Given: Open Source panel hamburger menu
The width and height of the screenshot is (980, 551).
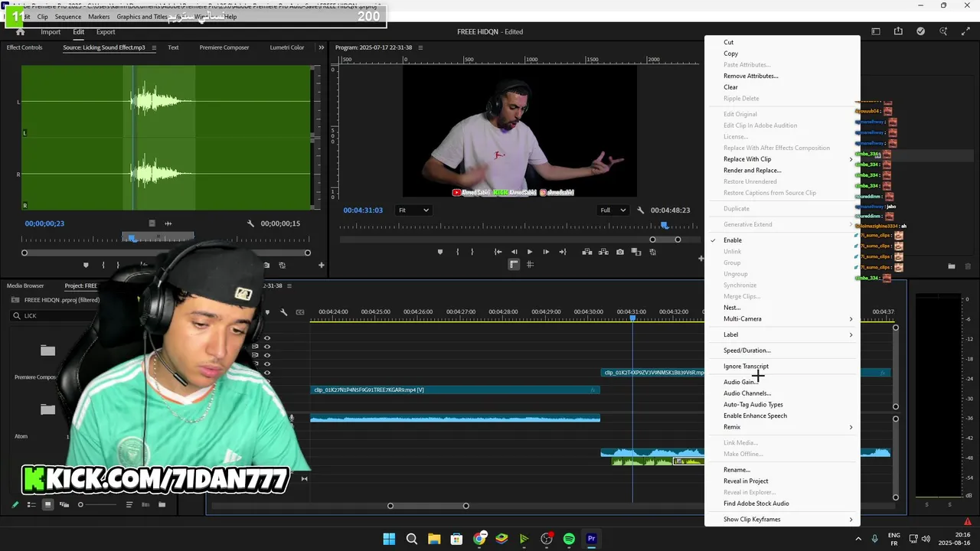Looking at the screenshot, I should 153,47.
